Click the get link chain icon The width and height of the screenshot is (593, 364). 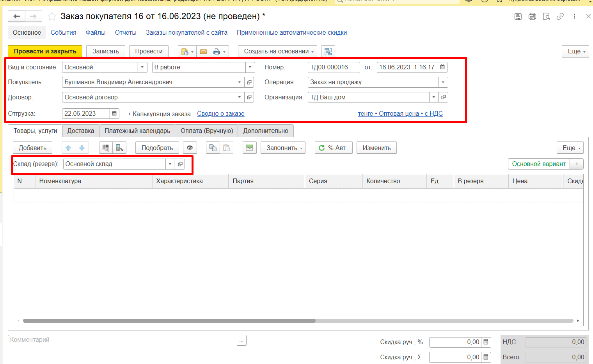pos(560,16)
